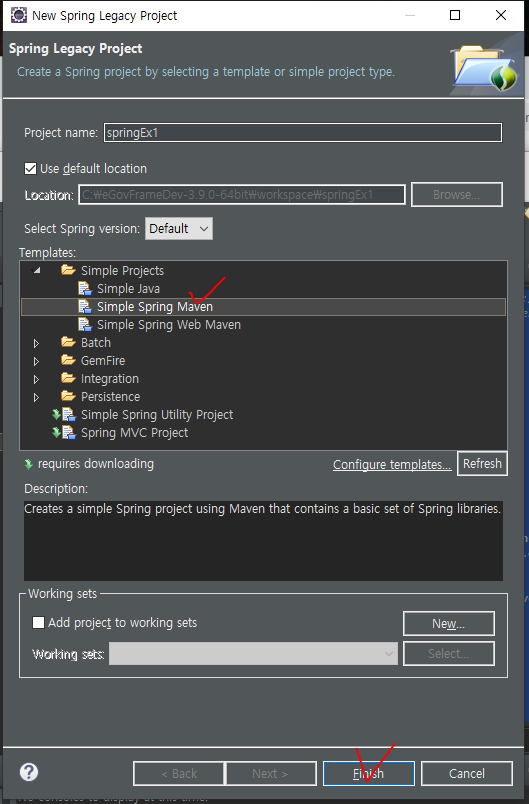The image size is (529, 804).
Task: Collapse the Simple Projects tree node
Action: click(36, 270)
